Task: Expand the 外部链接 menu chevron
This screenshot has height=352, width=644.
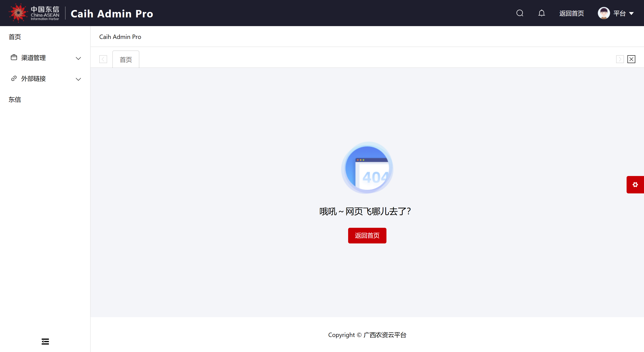Action: [x=78, y=79]
